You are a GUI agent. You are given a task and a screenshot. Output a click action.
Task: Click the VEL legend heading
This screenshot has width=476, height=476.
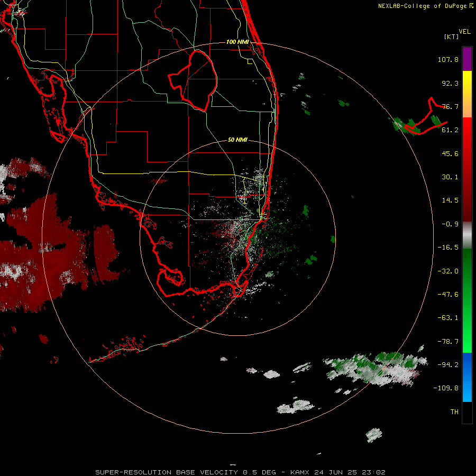[464, 32]
